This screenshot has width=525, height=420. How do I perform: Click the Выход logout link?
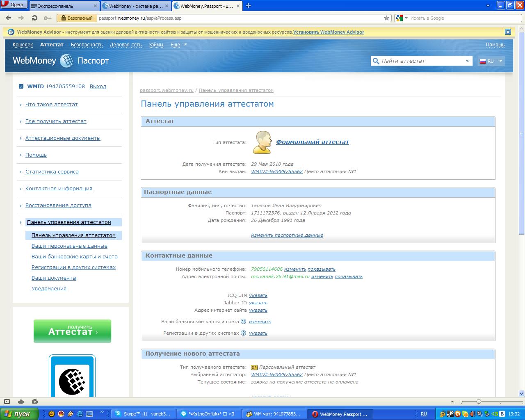[x=98, y=87]
